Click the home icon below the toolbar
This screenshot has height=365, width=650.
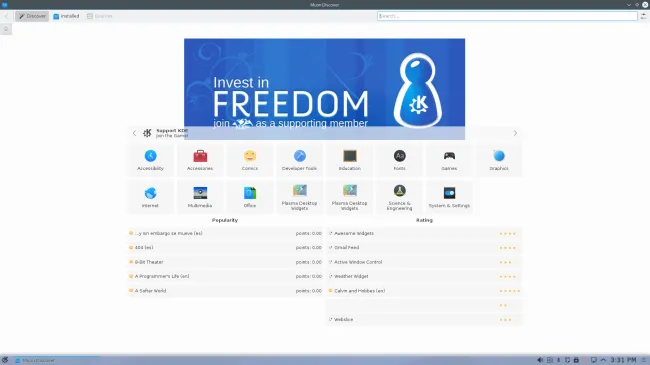point(6,29)
